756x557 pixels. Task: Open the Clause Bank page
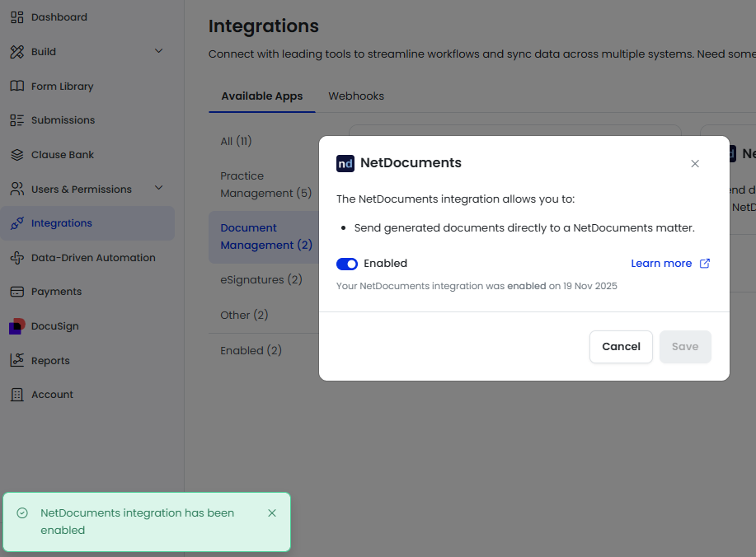tap(62, 155)
